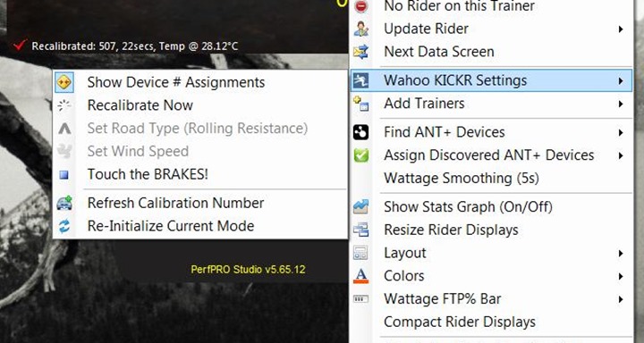
Task: Click the blue square Touch the BRAKES icon
Action: click(64, 175)
